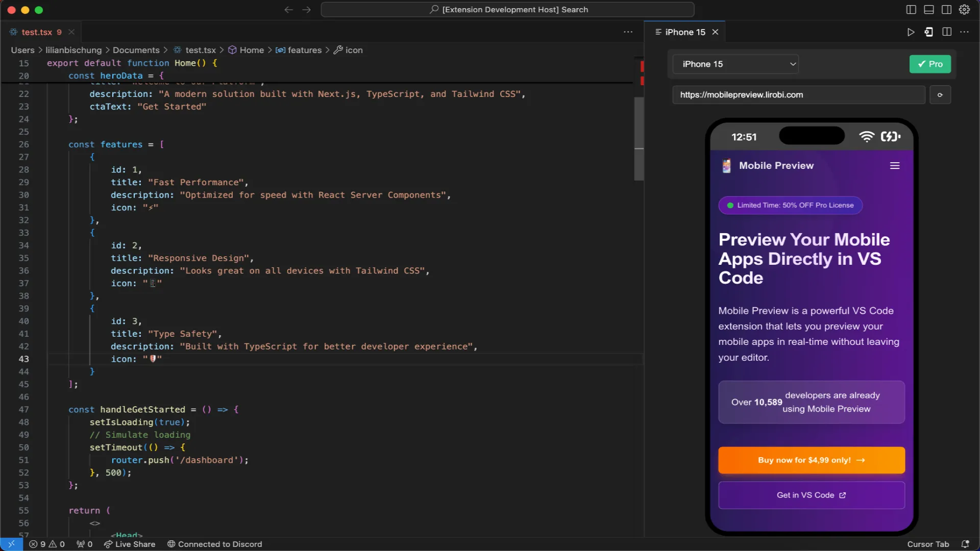
Task: Open the preview panel ellipsis menu
Action: click(x=965, y=32)
